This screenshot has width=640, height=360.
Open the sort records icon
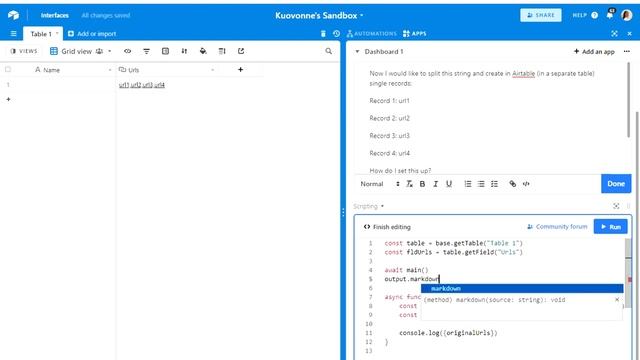[x=184, y=51]
